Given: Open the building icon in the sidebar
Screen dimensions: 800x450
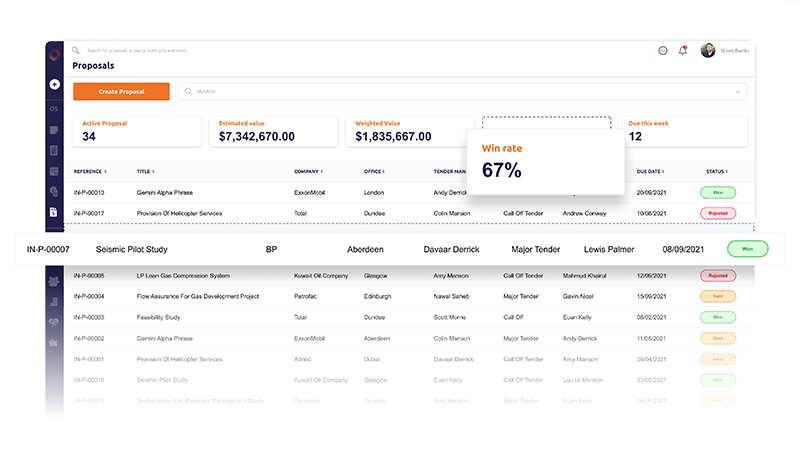Looking at the screenshot, I should tap(54, 151).
